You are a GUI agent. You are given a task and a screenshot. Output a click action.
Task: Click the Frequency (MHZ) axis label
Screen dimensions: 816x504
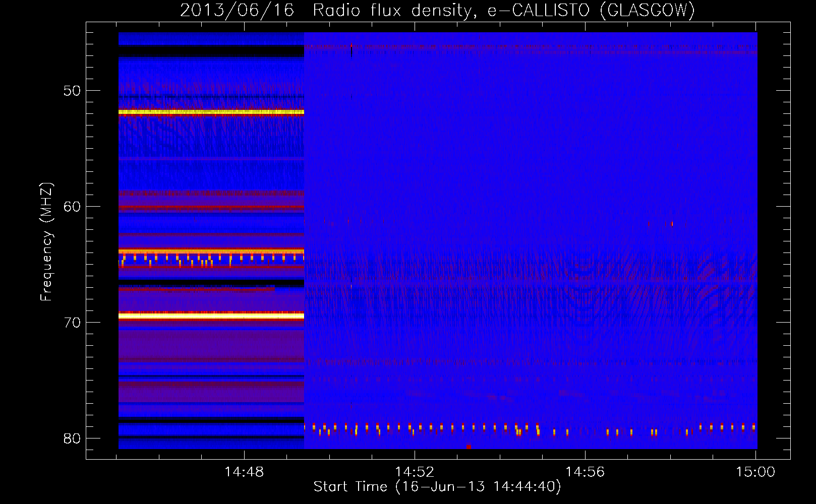[46, 242]
